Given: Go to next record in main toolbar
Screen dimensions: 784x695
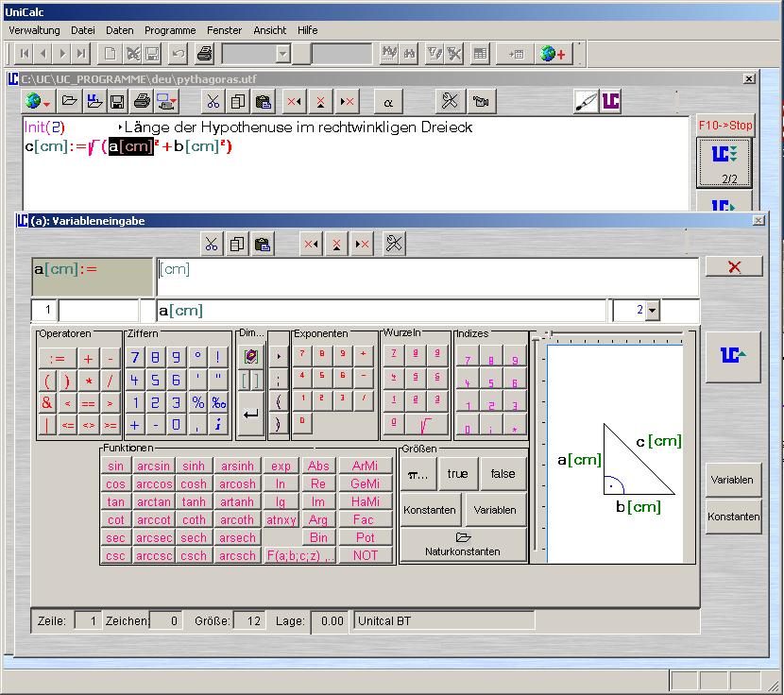Looking at the screenshot, I should pyautogui.click(x=62, y=54).
